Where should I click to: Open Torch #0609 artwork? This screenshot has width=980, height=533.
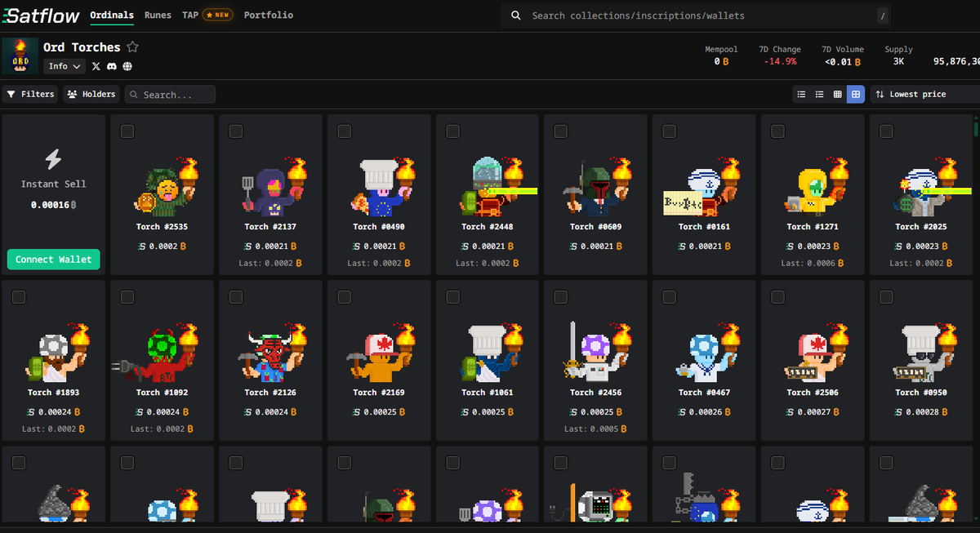point(596,186)
